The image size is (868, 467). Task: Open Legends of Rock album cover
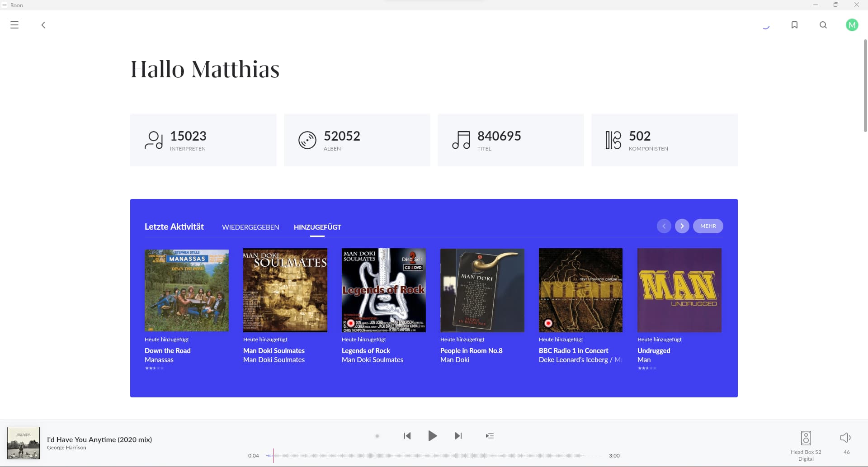pyautogui.click(x=384, y=290)
